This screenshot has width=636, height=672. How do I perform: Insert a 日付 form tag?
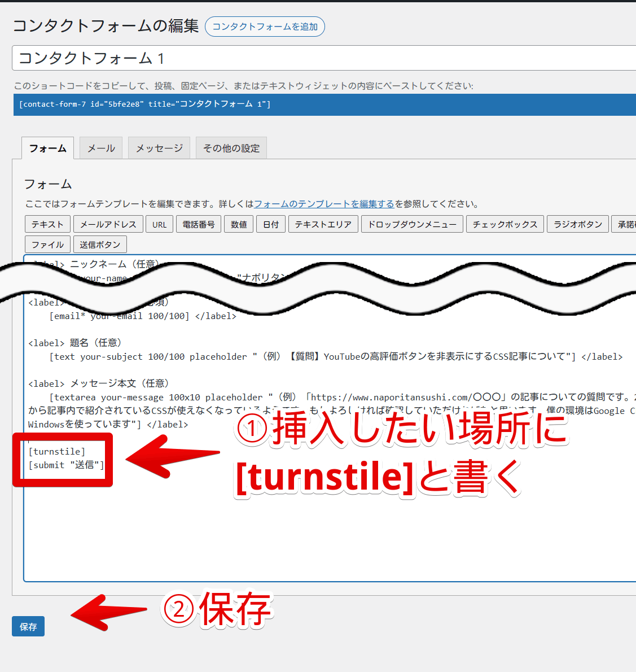click(x=271, y=224)
